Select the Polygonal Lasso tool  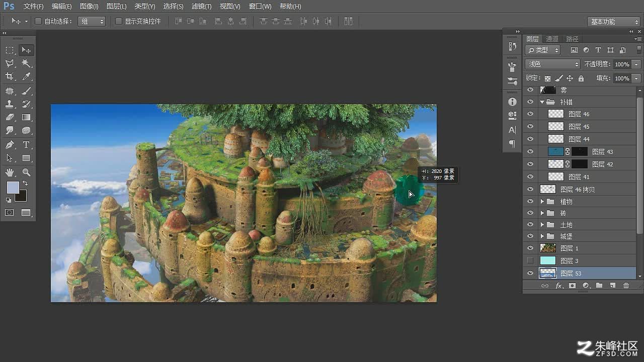10,63
